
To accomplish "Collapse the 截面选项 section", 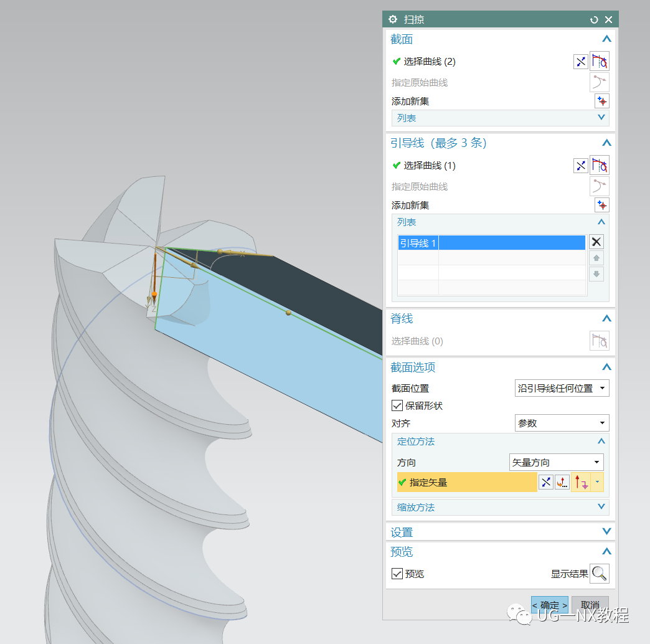I will tap(606, 367).
